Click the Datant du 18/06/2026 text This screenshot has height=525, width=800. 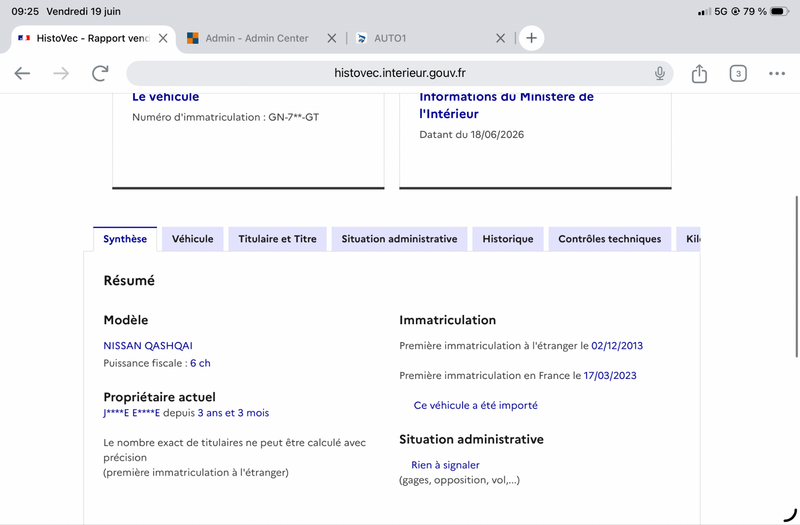click(x=471, y=135)
